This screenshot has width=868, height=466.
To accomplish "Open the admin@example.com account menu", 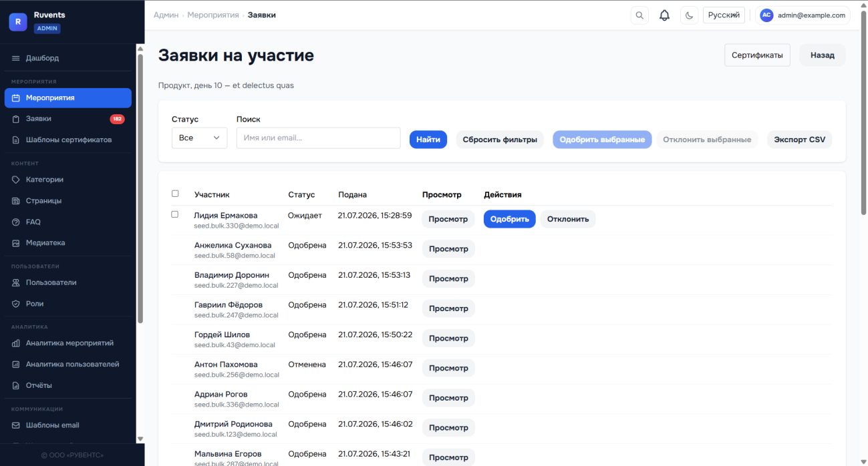I will tap(803, 15).
